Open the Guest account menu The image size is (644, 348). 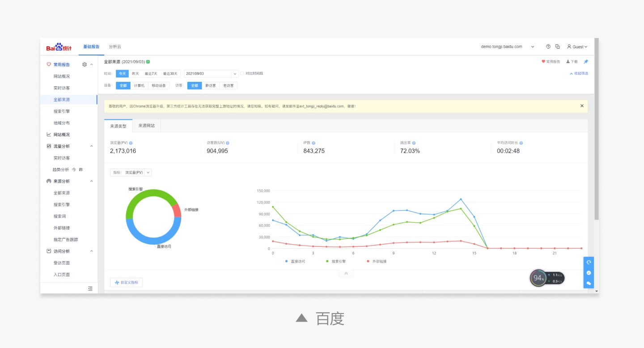tap(577, 47)
